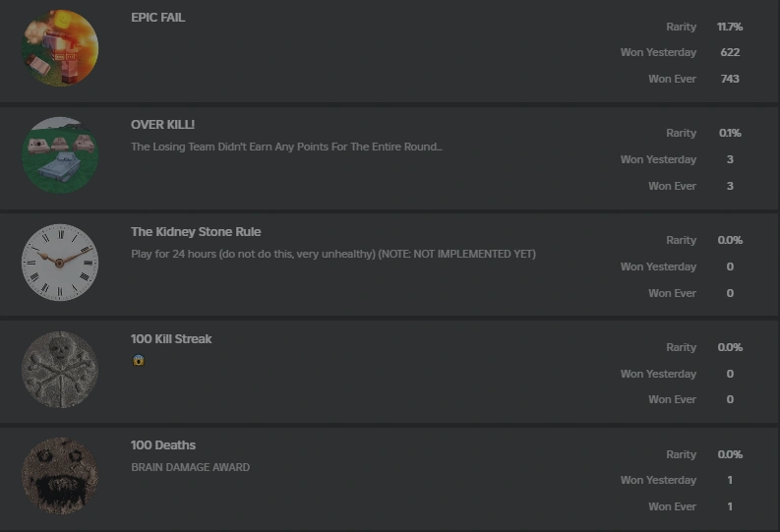Click the OVER KILL! tanks badge icon
Screen dimensions: 780x532
click(x=60, y=155)
